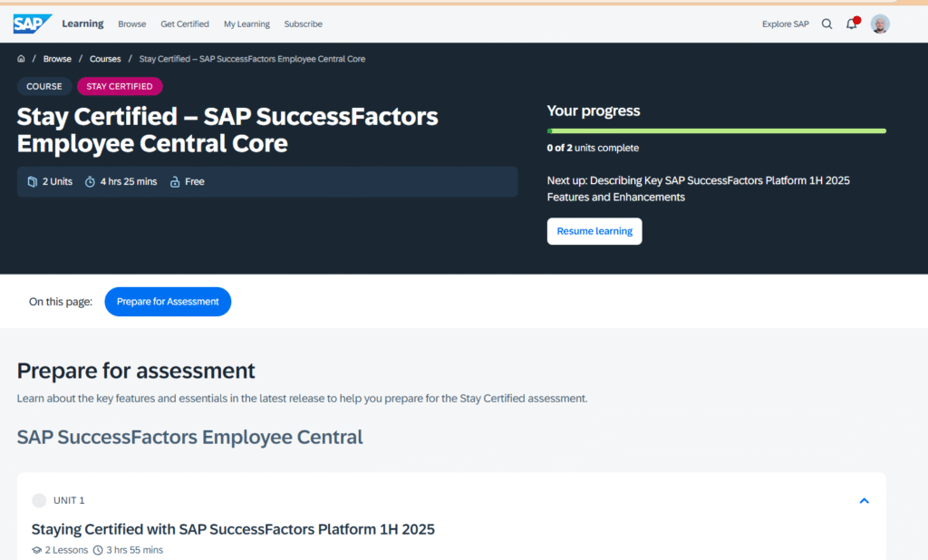Click the 'SAP SuccessFactors Employee Central' heading

coord(190,437)
